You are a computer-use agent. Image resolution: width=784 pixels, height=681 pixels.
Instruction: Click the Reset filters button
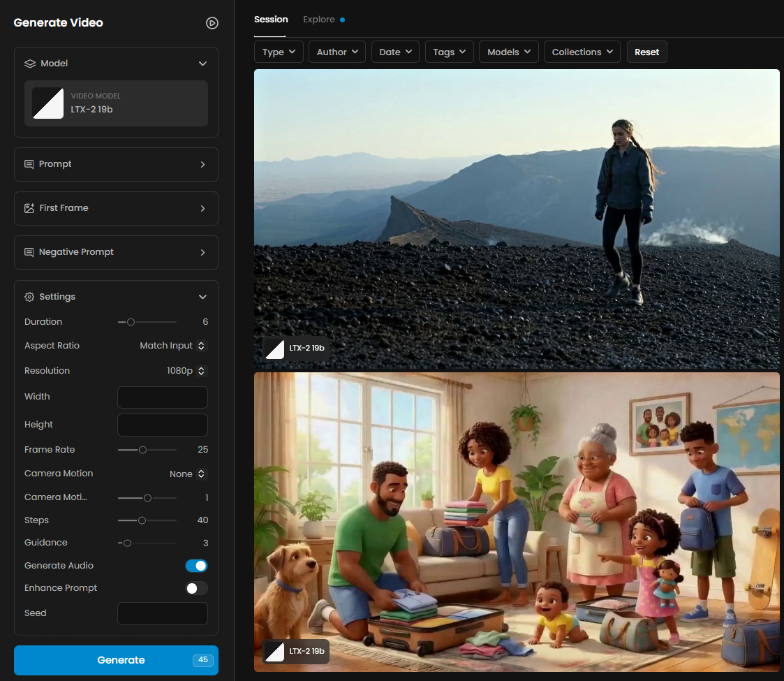click(646, 52)
